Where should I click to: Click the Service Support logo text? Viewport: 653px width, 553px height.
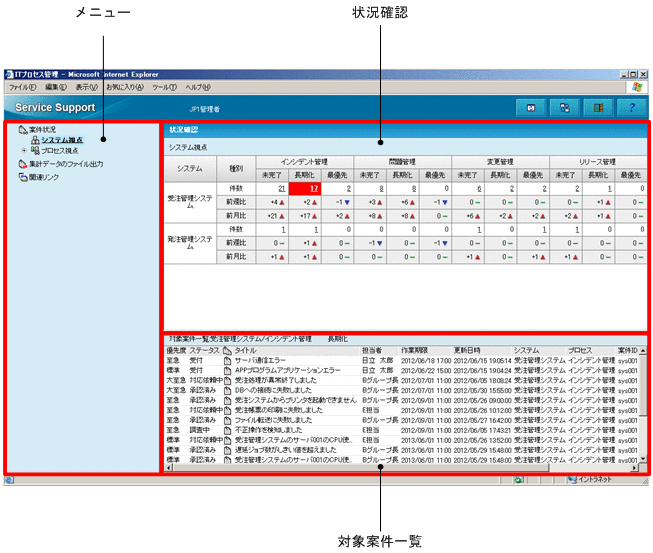55,107
